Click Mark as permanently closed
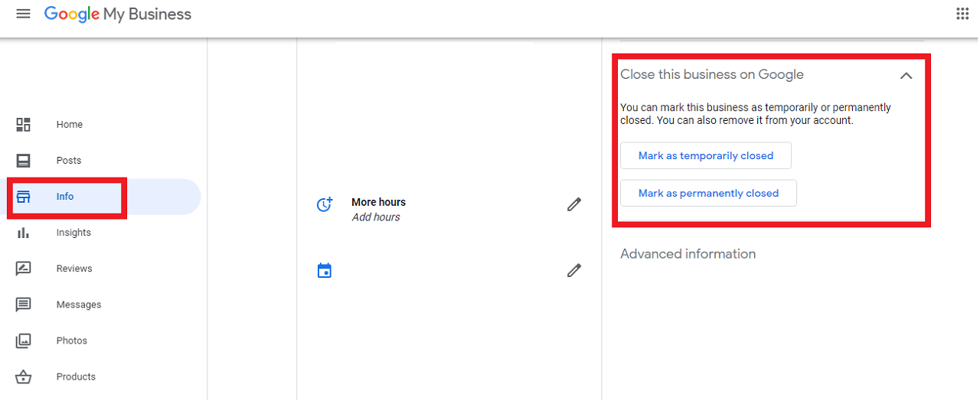980x401 pixels. coord(708,194)
